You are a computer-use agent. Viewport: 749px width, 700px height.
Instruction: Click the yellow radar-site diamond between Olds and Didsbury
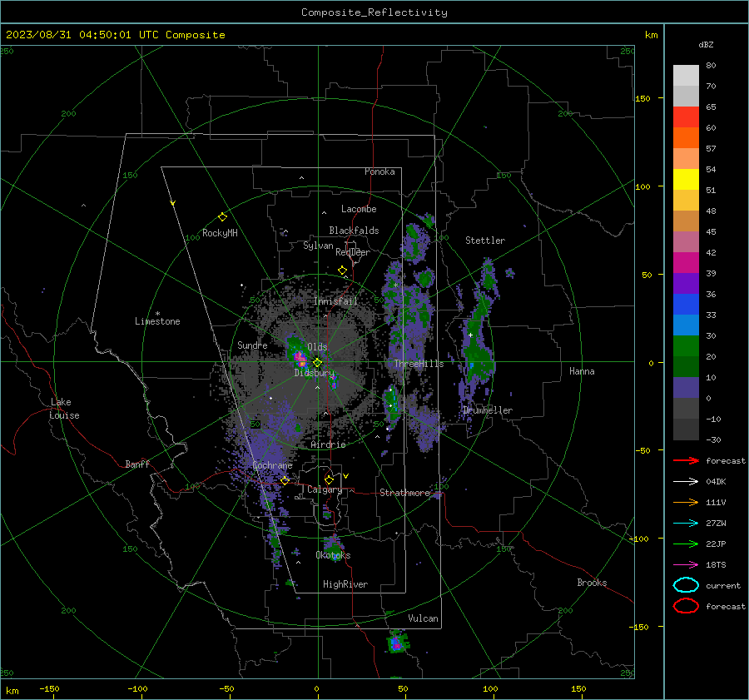(x=317, y=363)
